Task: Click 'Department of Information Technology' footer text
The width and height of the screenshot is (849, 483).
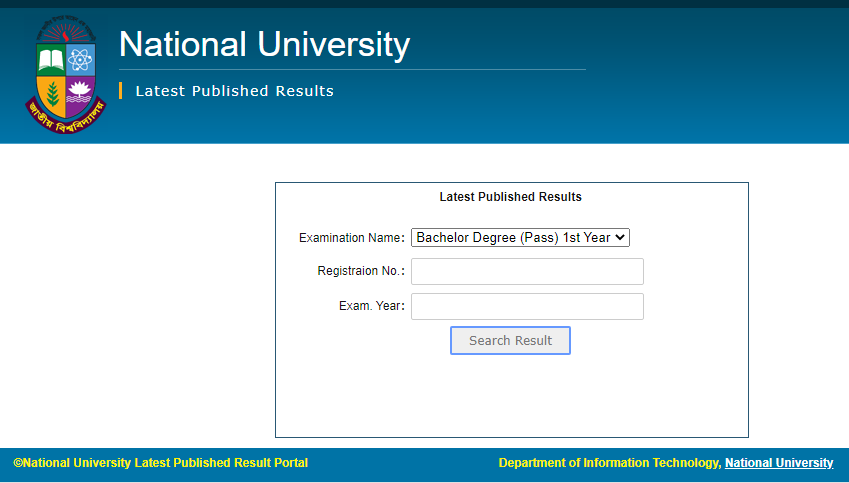Action: pos(610,463)
